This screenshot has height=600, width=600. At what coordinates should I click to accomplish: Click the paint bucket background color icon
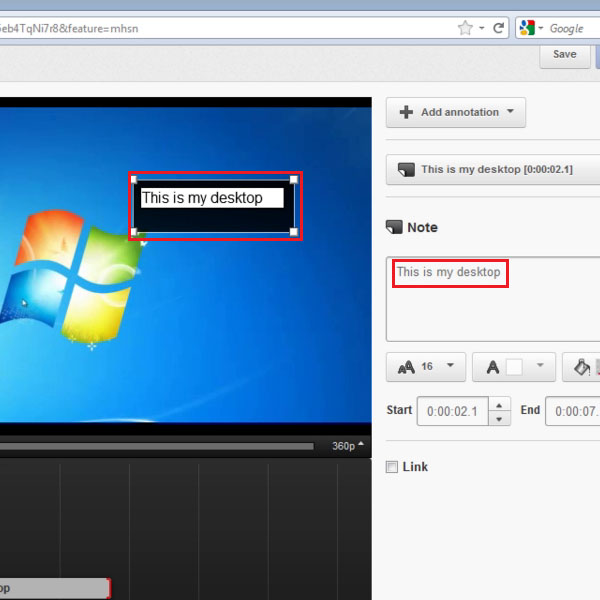click(x=582, y=367)
